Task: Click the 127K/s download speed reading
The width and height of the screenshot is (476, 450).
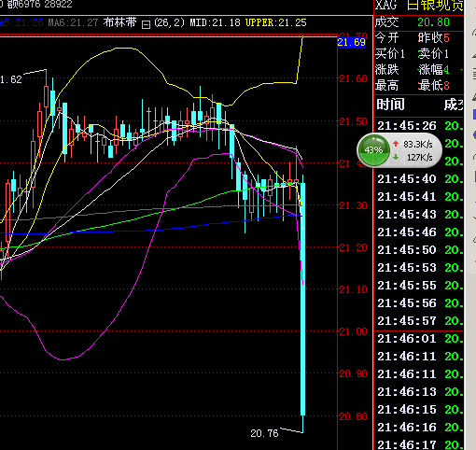Action: tap(419, 158)
